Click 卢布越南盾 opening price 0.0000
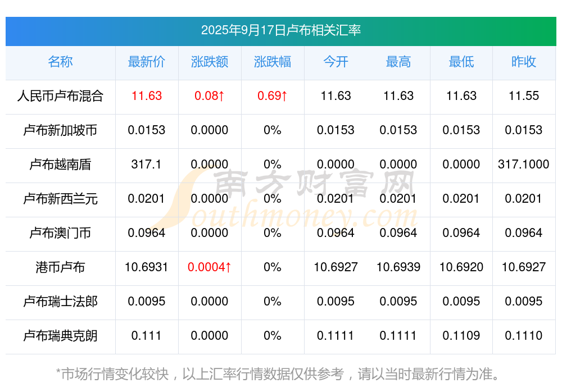 point(336,165)
